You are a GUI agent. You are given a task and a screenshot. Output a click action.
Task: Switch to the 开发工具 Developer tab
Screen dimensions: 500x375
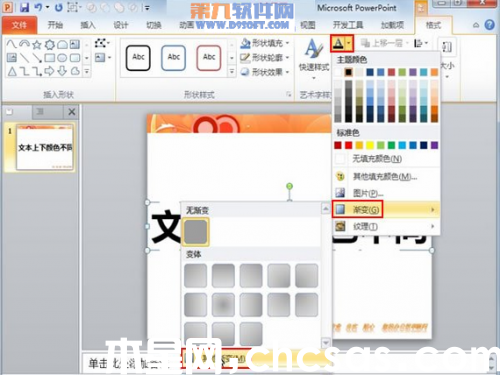(348, 25)
